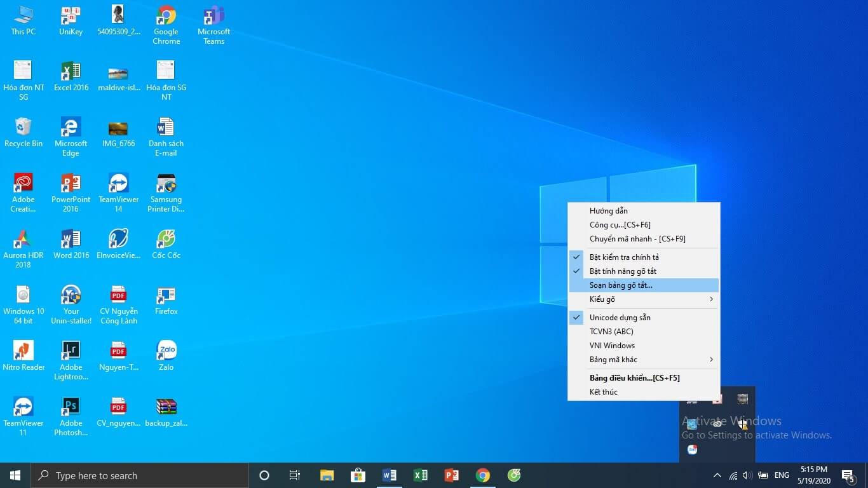Select the Recycle Bin icon

tap(24, 133)
